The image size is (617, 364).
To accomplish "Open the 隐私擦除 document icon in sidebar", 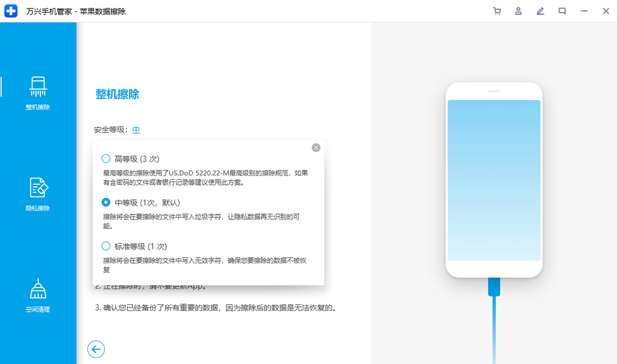I will coord(38,187).
